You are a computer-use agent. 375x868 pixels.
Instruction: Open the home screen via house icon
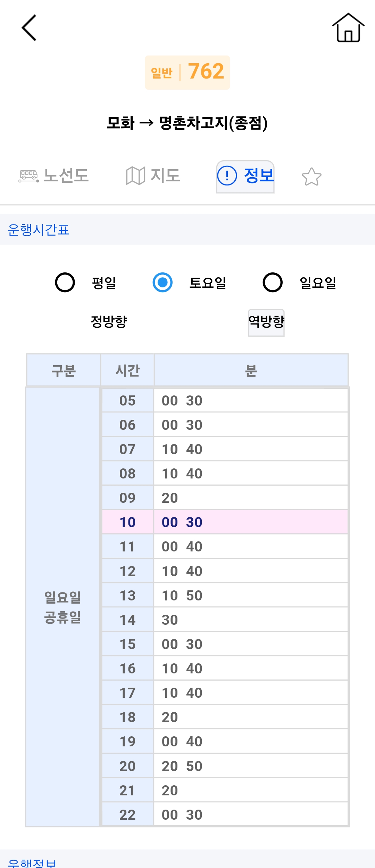(x=348, y=28)
